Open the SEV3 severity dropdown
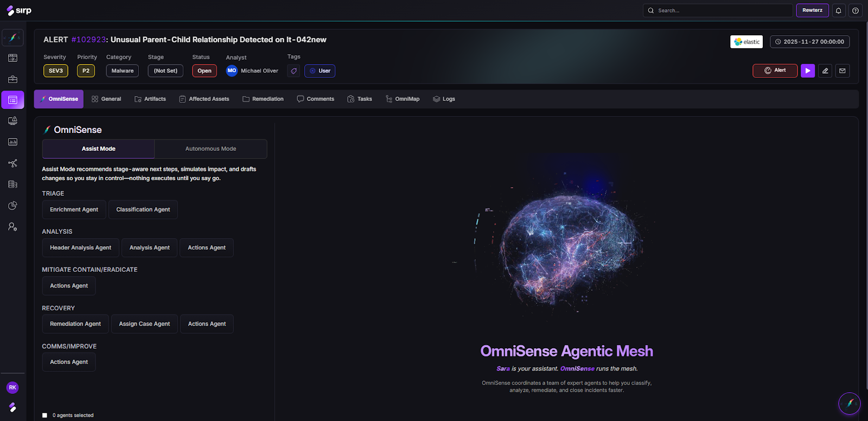This screenshot has width=868, height=421. pos(56,71)
